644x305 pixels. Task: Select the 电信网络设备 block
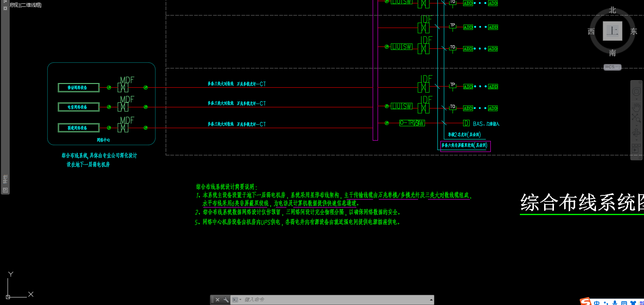(79, 107)
